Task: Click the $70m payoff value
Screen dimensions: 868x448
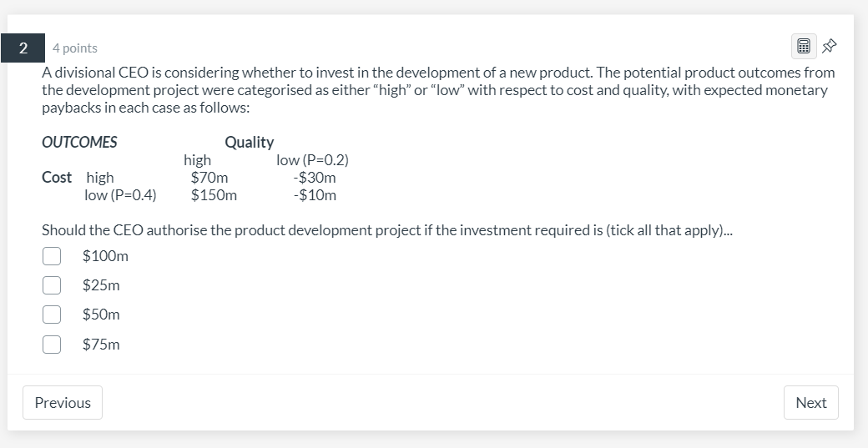Action: coord(209,178)
